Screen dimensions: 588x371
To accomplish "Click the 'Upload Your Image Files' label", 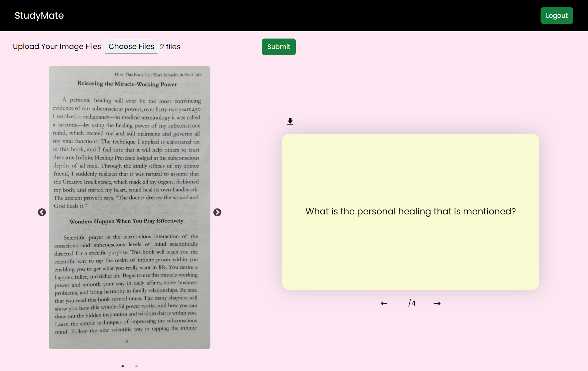I will tap(57, 46).
